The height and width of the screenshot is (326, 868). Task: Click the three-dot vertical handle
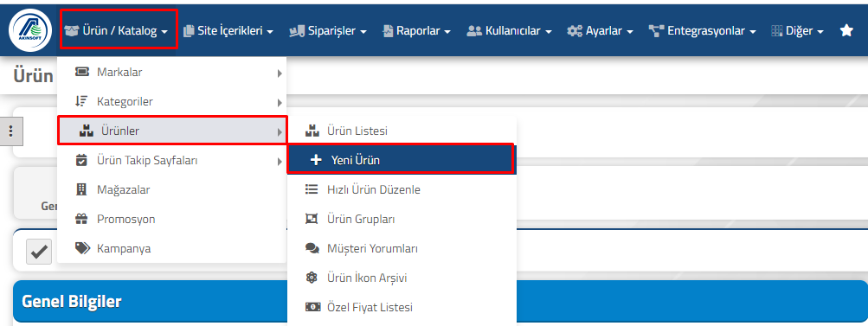tap(10, 131)
